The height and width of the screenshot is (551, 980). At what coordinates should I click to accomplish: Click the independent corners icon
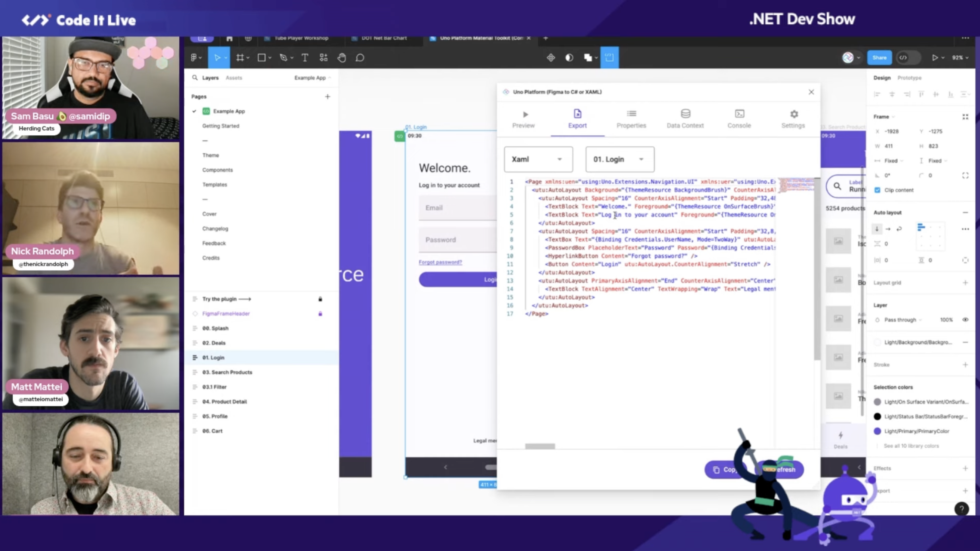click(965, 175)
